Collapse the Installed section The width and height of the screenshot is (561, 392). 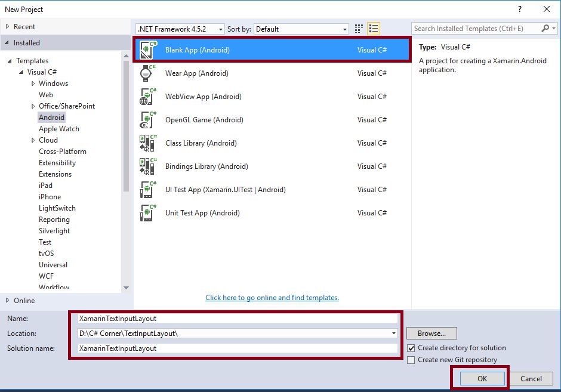(7, 42)
